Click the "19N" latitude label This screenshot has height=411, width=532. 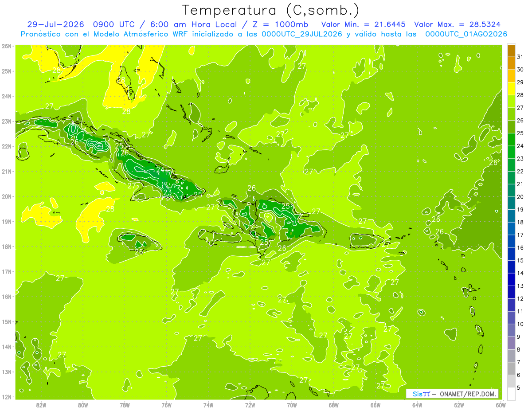coord(7,222)
